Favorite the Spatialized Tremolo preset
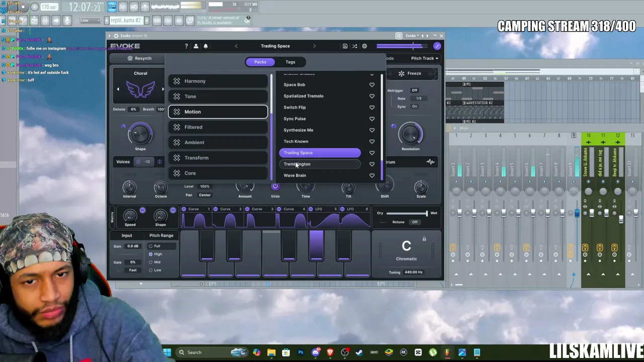This screenshot has height=362, width=644. (372, 96)
